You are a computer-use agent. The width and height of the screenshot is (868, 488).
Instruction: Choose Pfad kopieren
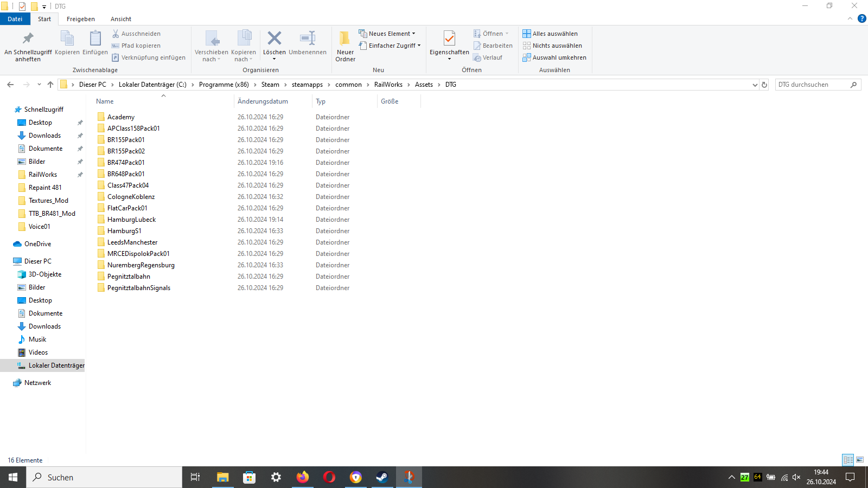(x=136, y=46)
